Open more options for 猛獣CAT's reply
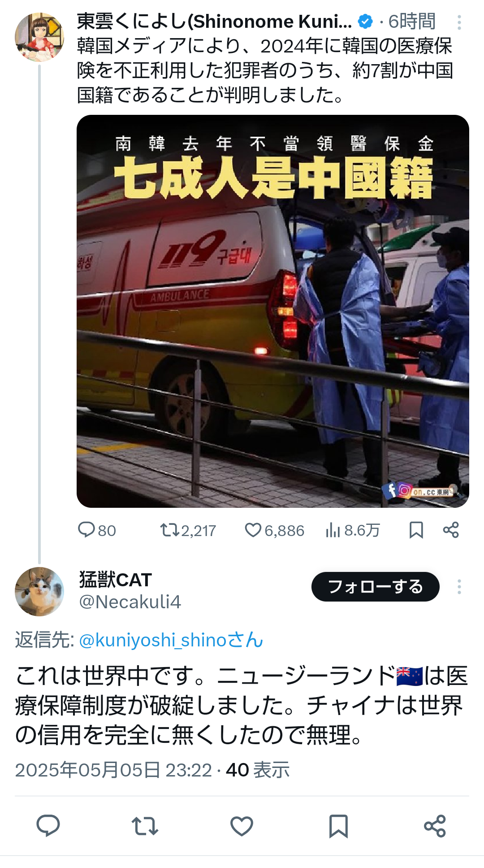Viewport: 484px width, 868px height. coord(459,587)
